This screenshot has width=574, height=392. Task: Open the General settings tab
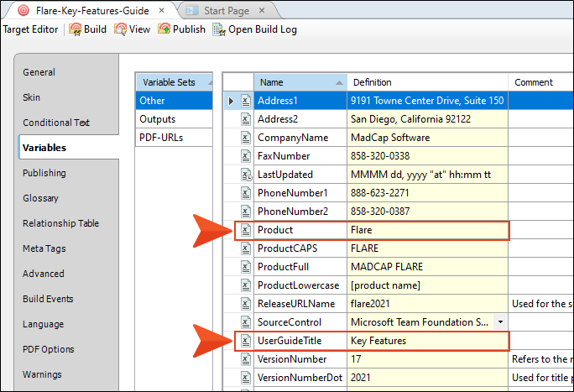point(39,72)
